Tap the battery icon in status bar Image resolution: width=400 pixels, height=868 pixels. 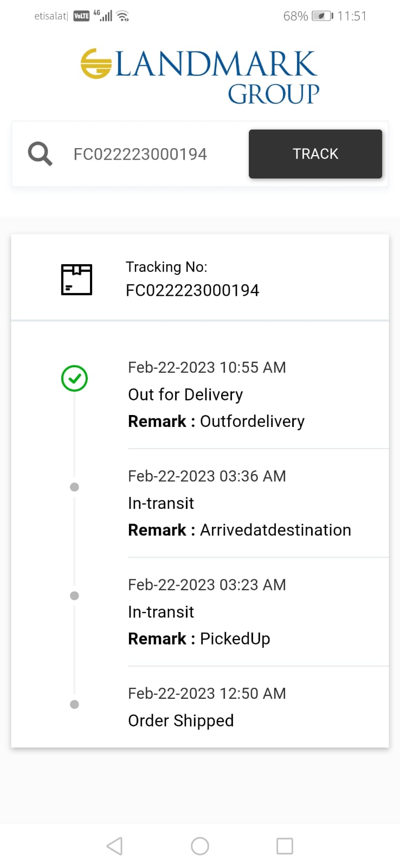coord(322,16)
